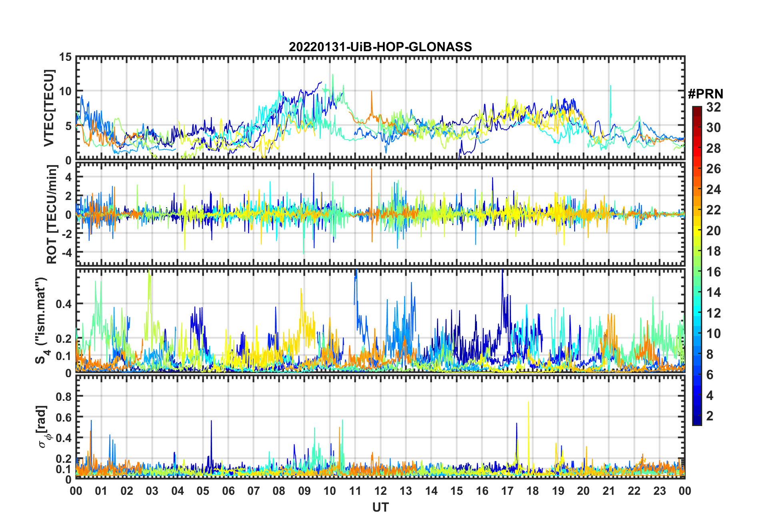Click the 8 label on the PRN colorbar
761x532 pixels.
click(710, 354)
